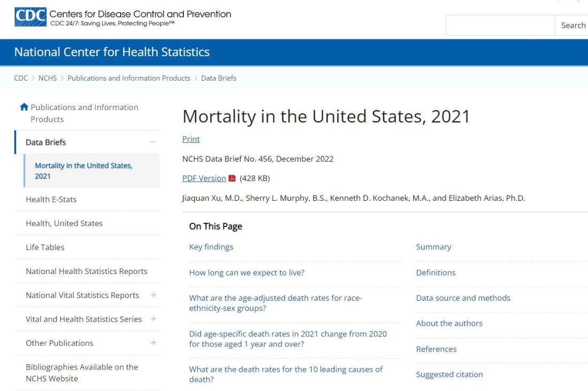Open Publications and Information Products breadcrumb link
The width and height of the screenshot is (588, 391).
(129, 78)
